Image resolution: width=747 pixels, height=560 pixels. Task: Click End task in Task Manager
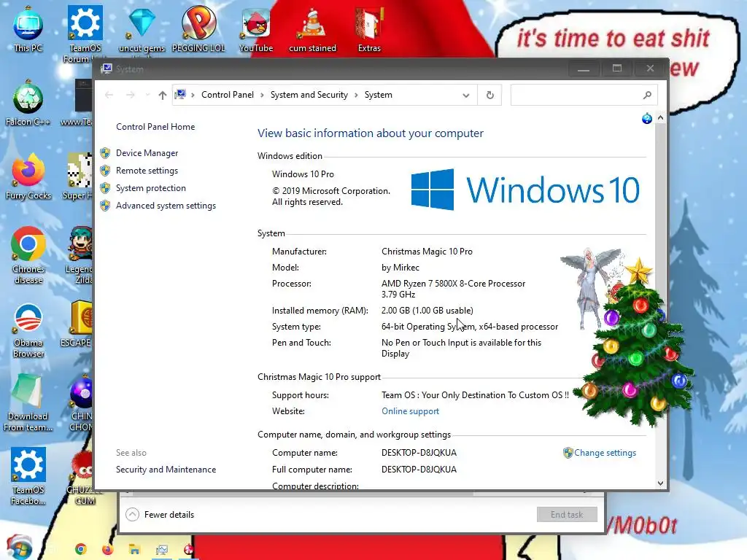click(x=566, y=514)
